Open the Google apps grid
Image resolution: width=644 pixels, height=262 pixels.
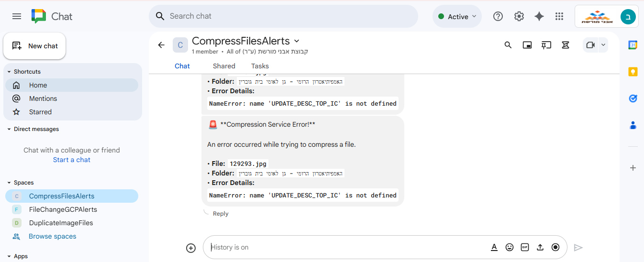pos(559,16)
